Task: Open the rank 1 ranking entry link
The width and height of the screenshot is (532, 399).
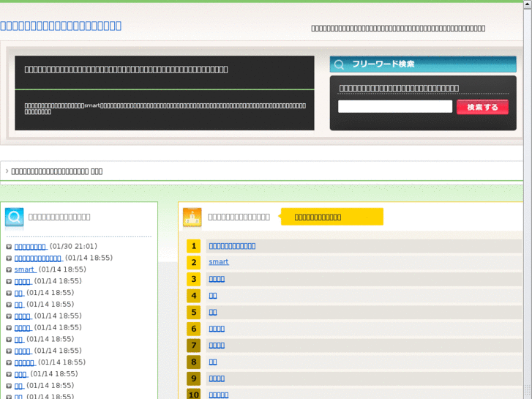Action: [232, 246]
